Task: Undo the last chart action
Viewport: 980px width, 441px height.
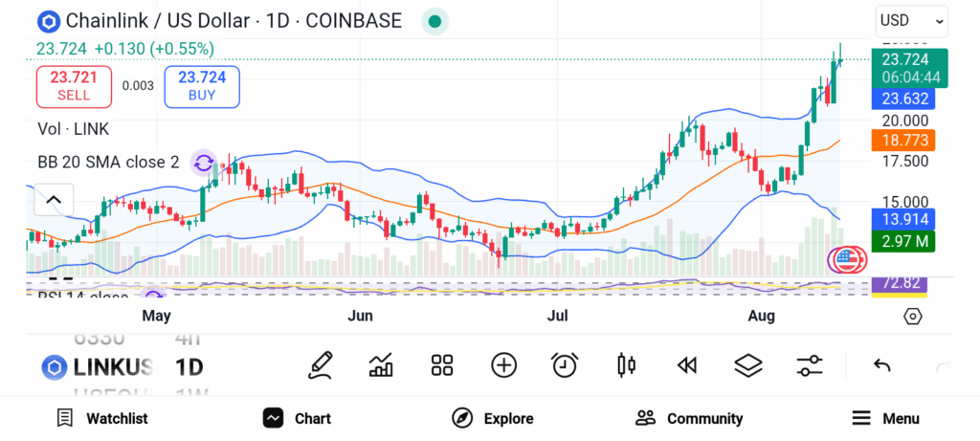Action: point(882,364)
